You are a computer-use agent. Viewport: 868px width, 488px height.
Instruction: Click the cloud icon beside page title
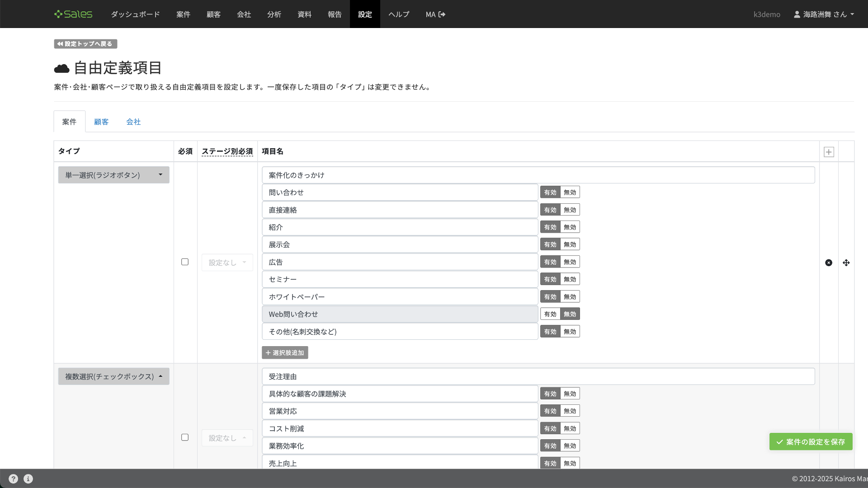(62, 68)
